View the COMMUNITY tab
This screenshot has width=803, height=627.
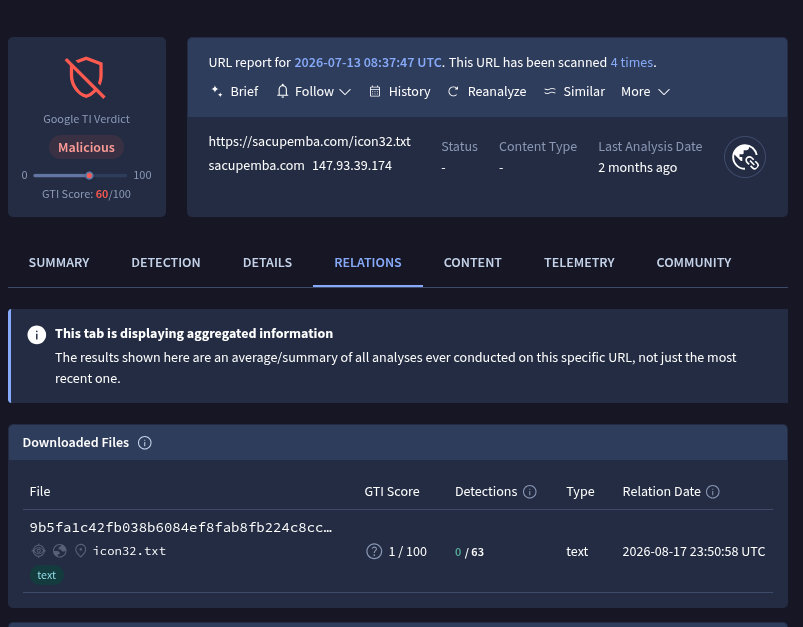pos(694,262)
